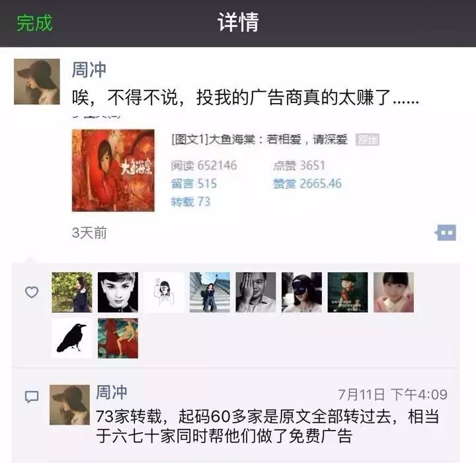Tap the 周冲 username above the post

pyautogui.click(x=89, y=70)
